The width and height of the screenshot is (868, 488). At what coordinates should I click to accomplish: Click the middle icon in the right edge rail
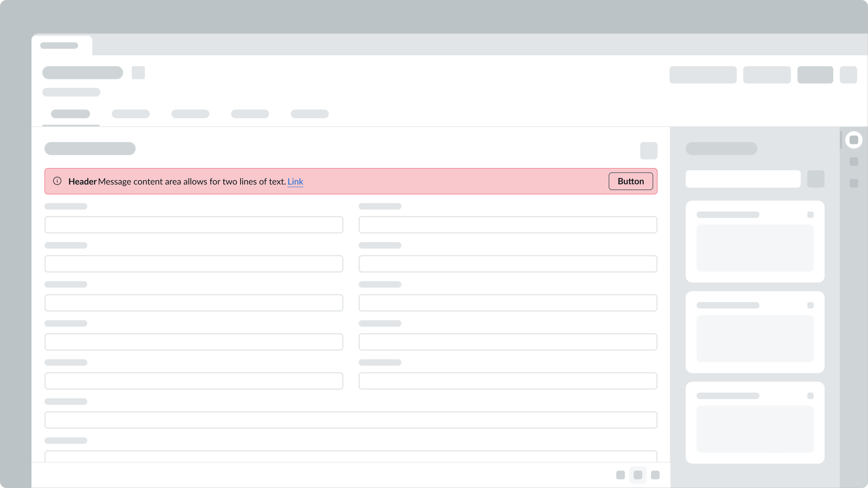(854, 162)
